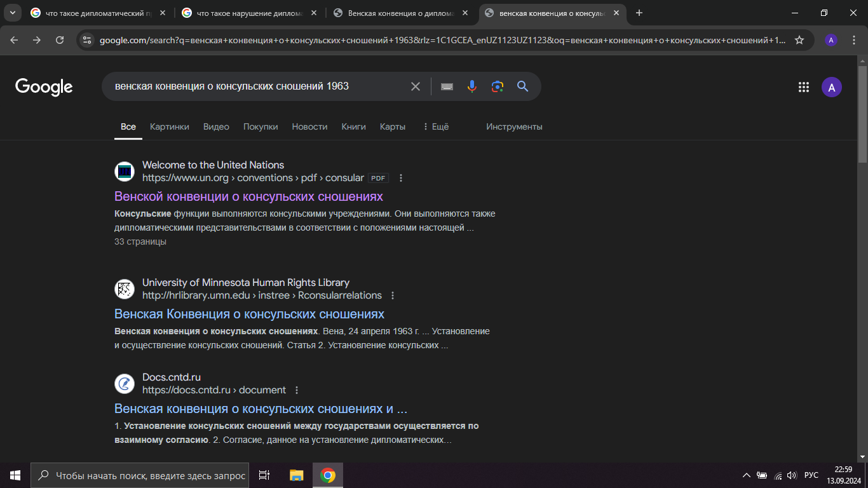
Task: Open link 'Венская Конвенция о консульских сношениях'
Action: pyautogui.click(x=249, y=314)
